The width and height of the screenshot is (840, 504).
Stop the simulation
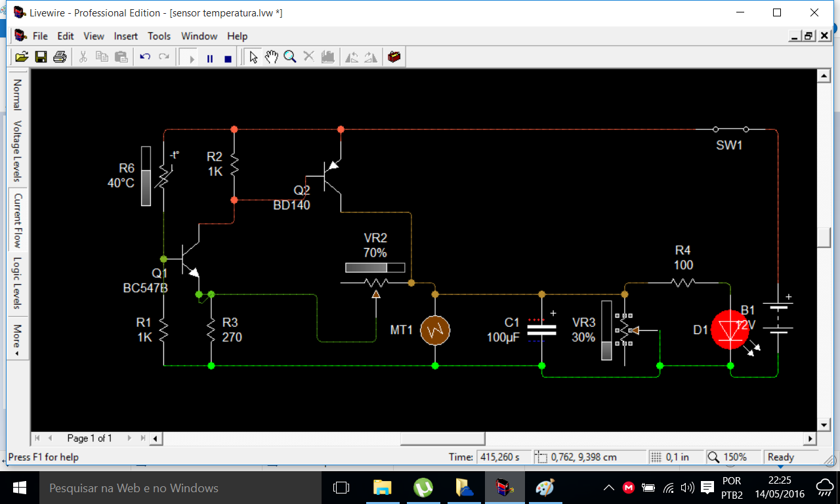(228, 58)
